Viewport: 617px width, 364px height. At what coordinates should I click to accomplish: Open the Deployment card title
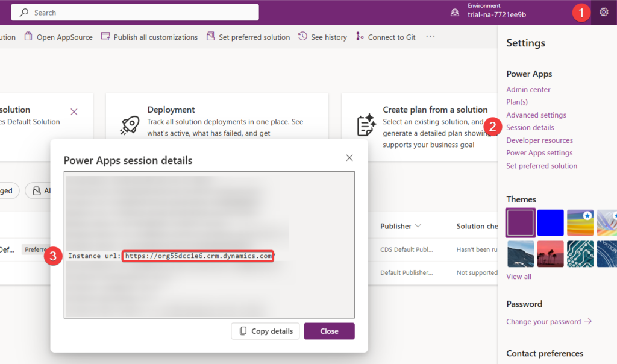pyautogui.click(x=171, y=110)
